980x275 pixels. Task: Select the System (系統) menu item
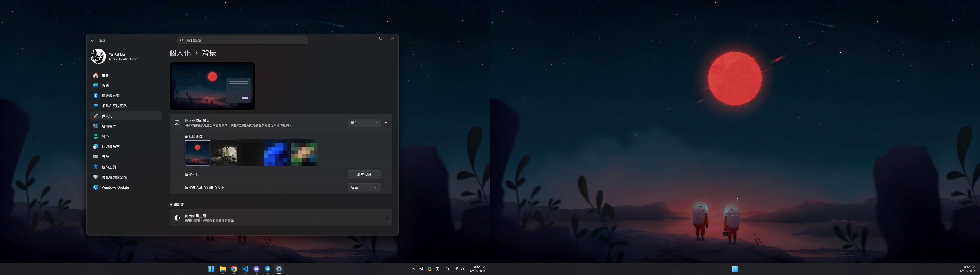tap(105, 86)
